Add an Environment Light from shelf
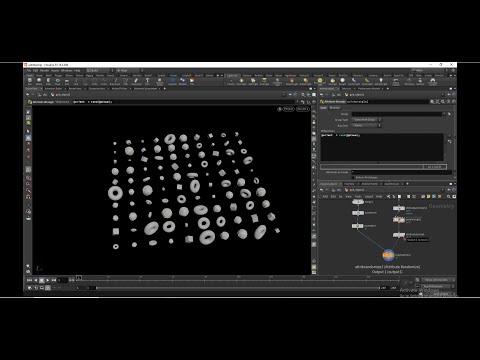This screenshot has width=480, height=360. [320, 81]
